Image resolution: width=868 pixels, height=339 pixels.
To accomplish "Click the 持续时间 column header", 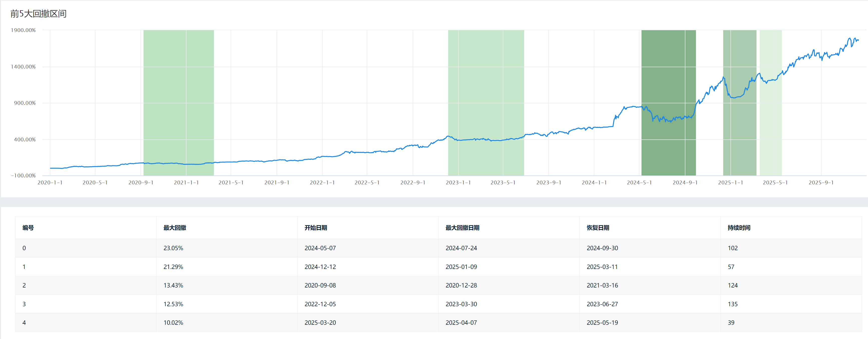I will [x=739, y=228].
